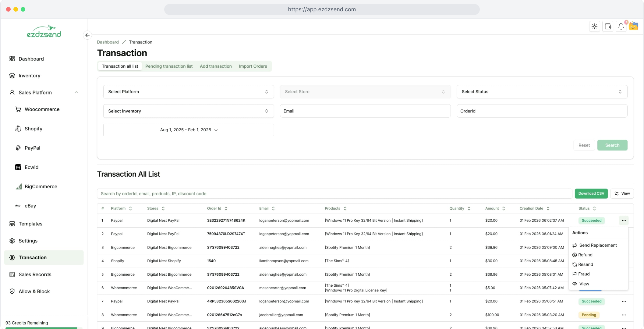The width and height of the screenshot is (644, 329).
Task: Open Sales Records in sidebar
Action: pos(35,274)
